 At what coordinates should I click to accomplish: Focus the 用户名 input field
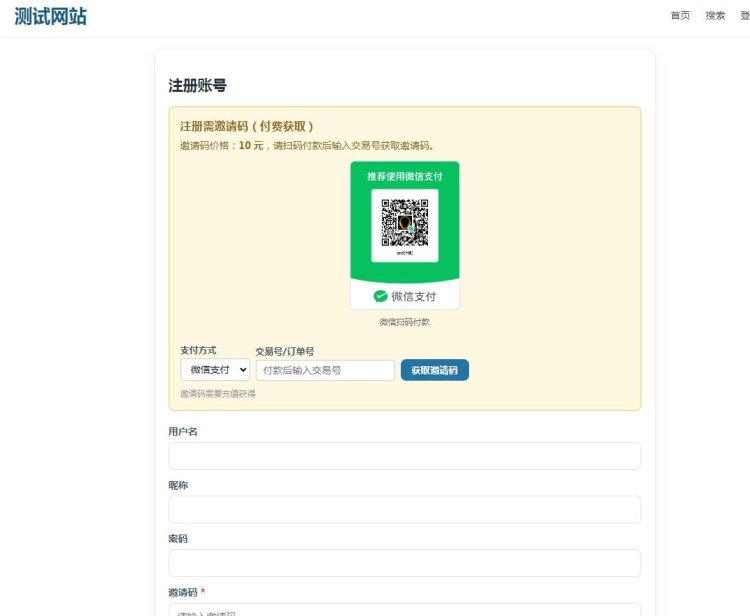[x=405, y=456]
